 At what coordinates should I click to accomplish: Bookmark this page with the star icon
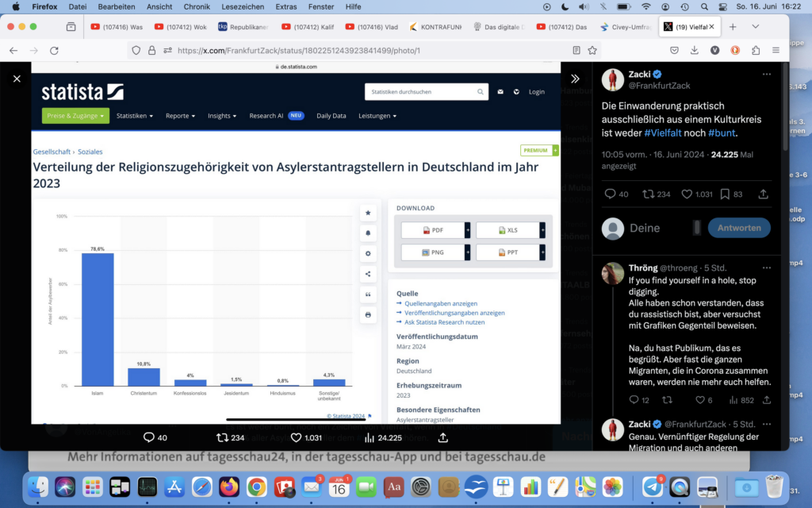pos(592,50)
